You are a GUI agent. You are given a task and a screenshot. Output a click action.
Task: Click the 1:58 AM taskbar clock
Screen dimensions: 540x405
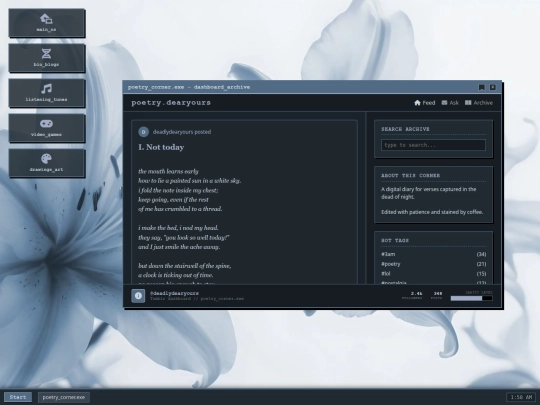point(521,397)
